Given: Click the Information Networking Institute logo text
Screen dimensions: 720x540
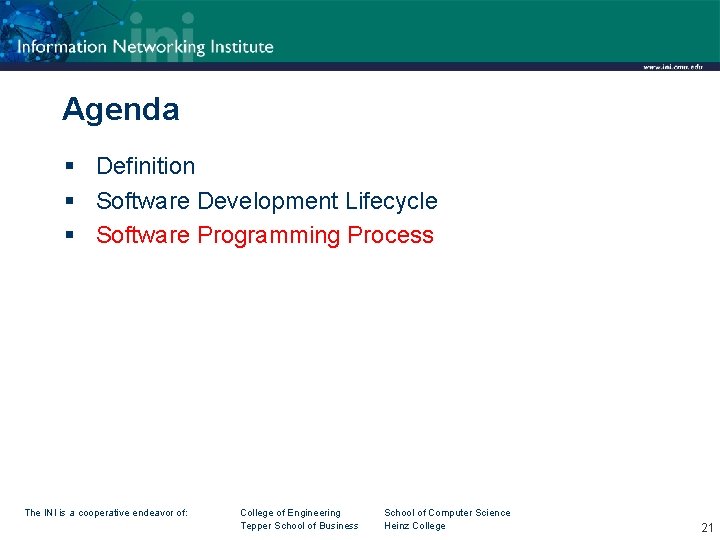Looking at the screenshot, I should tap(145, 47).
